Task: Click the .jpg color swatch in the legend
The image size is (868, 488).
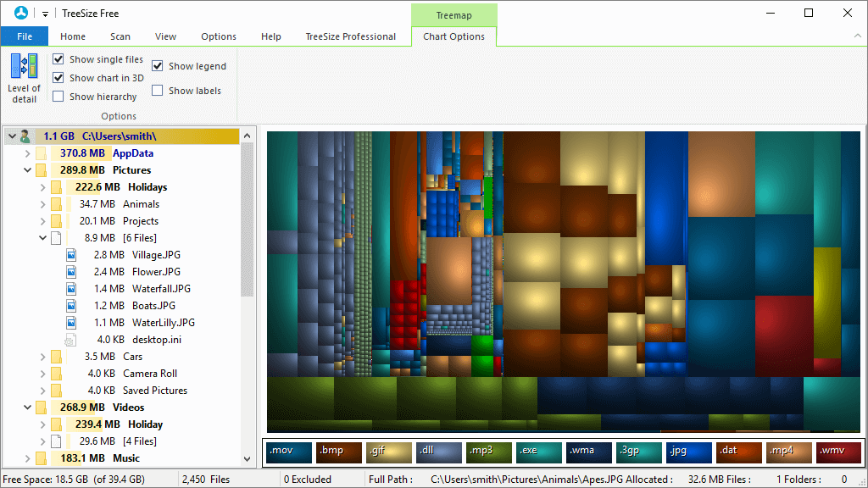Action: coord(688,452)
